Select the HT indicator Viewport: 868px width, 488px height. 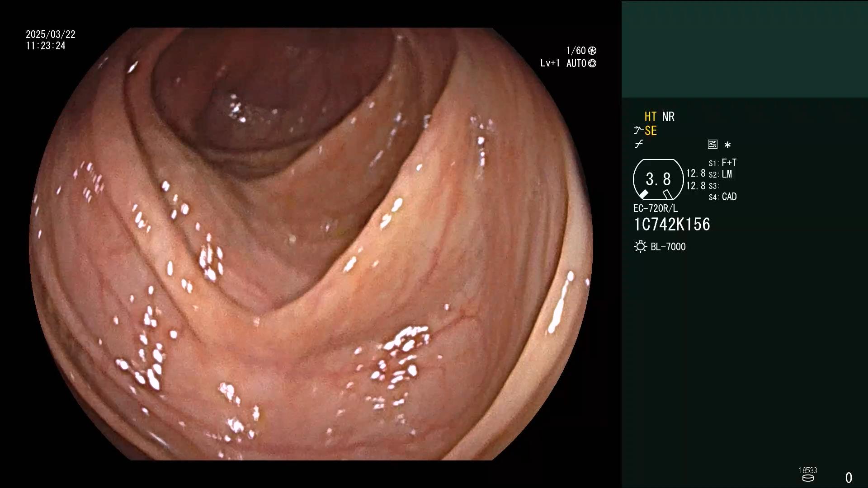coord(651,117)
